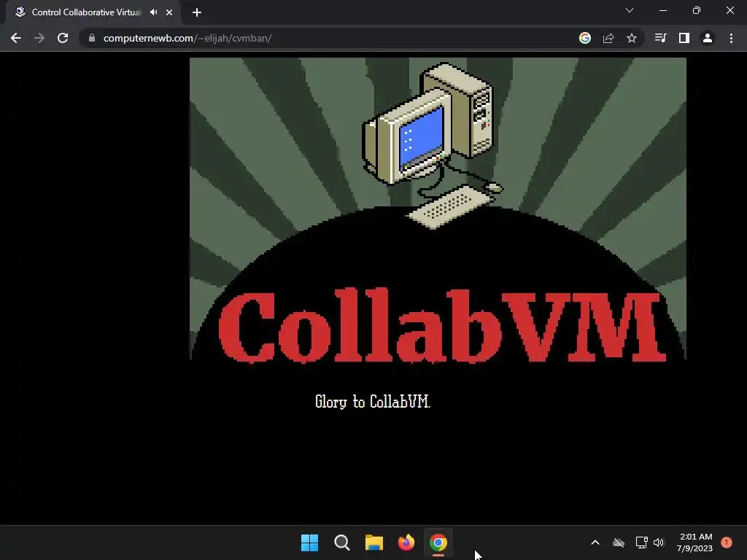
Task: Close the Chrome window
Action: click(x=729, y=10)
